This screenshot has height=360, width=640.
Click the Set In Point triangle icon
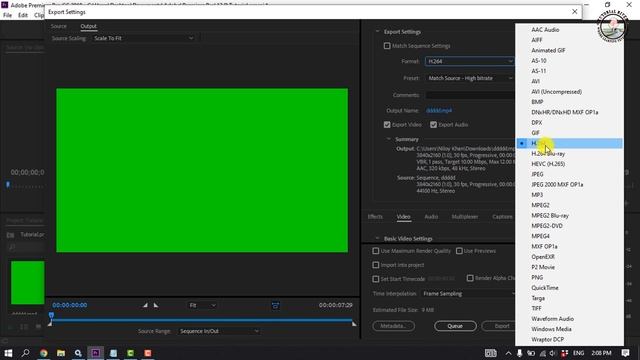coord(145,305)
